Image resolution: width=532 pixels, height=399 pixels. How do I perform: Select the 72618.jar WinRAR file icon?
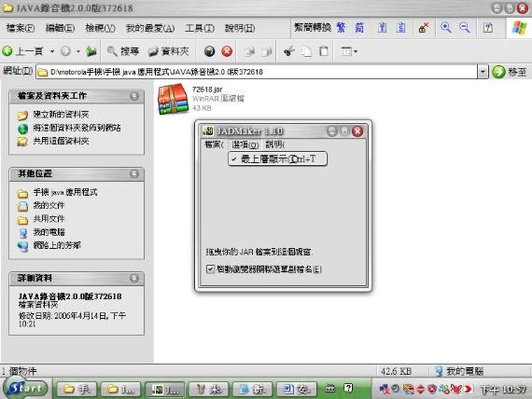[173, 99]
